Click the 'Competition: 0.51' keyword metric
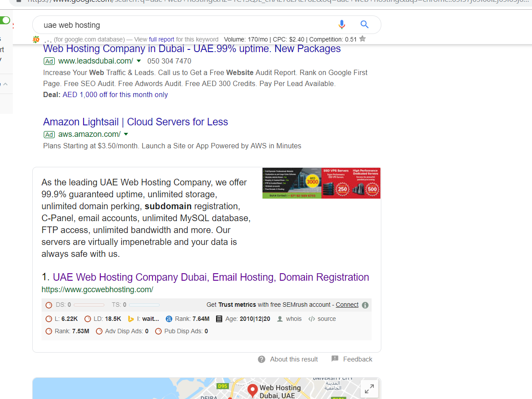Screen dimensions: 532x399 [x=333, y=39]
